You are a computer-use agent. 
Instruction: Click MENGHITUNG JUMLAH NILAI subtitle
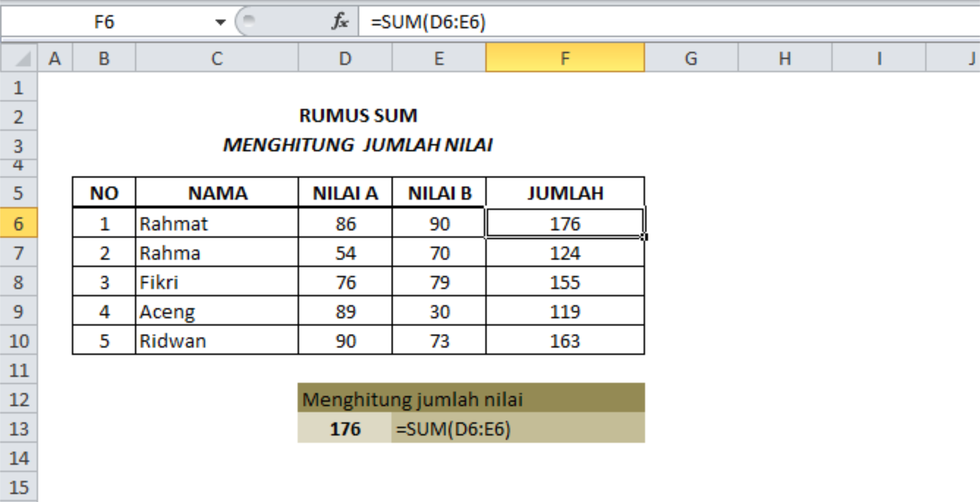[x=358, y=145]
